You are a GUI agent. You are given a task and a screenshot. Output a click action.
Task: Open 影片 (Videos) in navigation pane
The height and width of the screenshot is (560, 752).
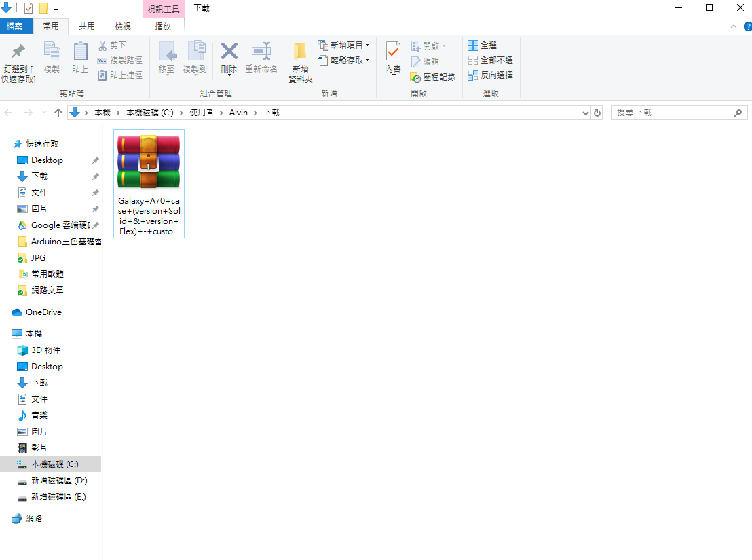click(x=33, y=448)
